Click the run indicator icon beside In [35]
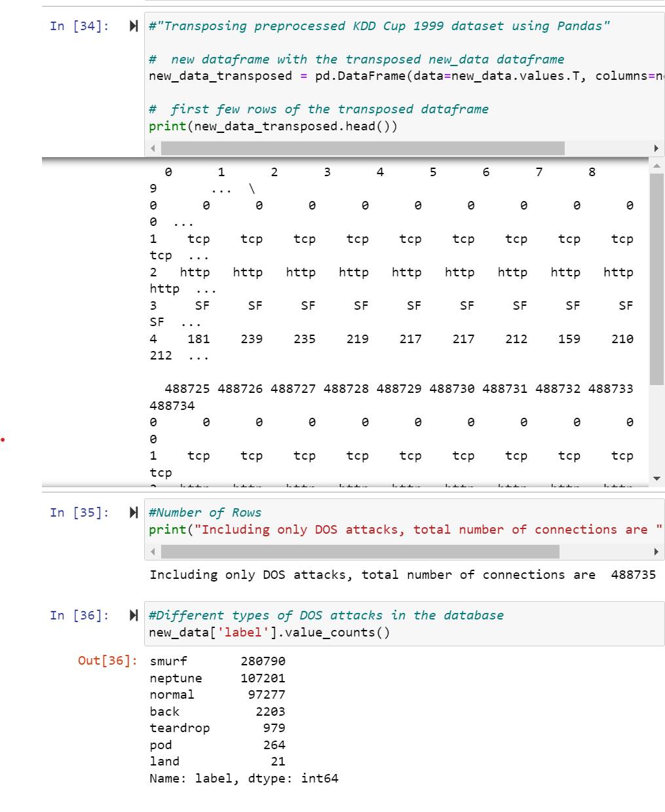The image size is (665, 812). point(133,513)
